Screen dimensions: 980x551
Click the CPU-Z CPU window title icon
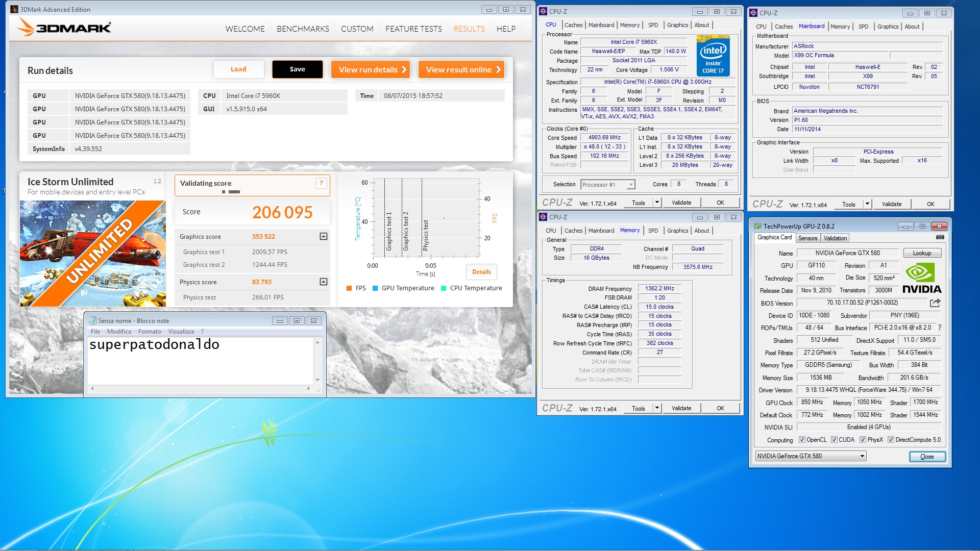[x=543, y=11]
